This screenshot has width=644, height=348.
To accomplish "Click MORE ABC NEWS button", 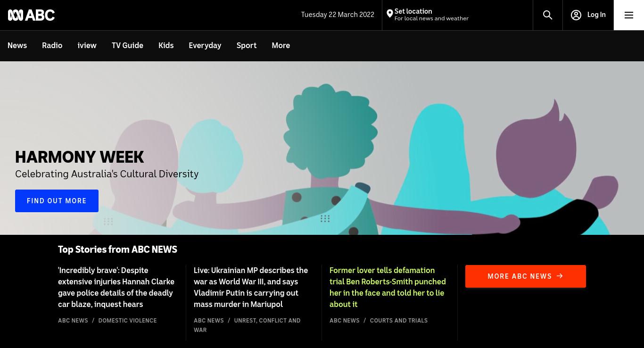I will pos(525,276).
